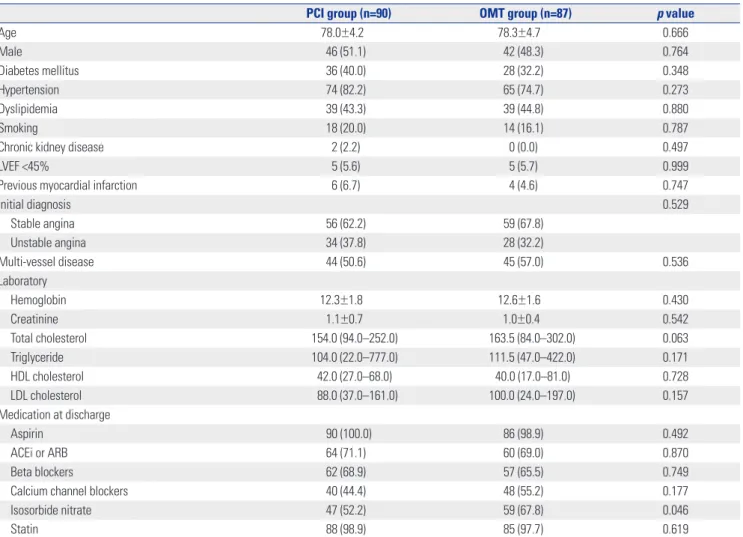This screenshot has width=743, height=537.
Task: Click Stable angina PCI value 56 (62.2)
Action: pos(345,224)
